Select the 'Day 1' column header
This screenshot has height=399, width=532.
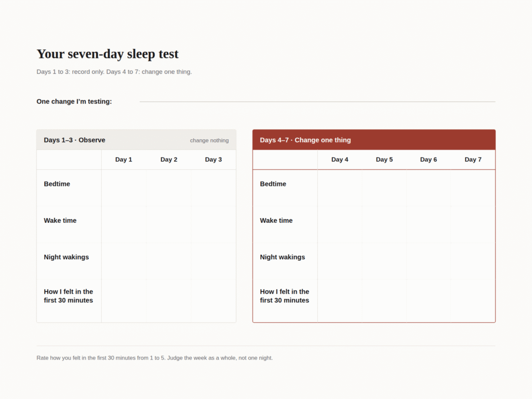tap(124, 159)
